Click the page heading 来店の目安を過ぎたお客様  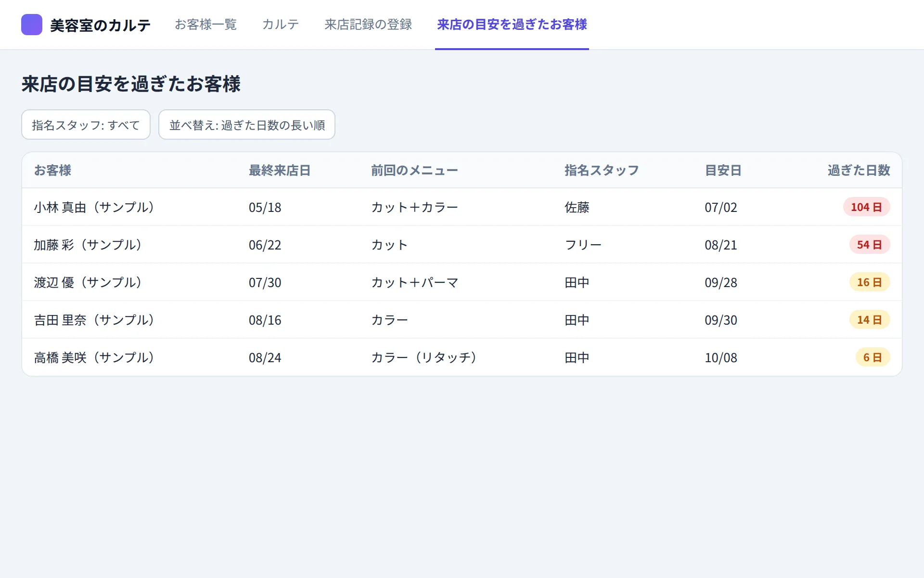click(x=131, y=84)
